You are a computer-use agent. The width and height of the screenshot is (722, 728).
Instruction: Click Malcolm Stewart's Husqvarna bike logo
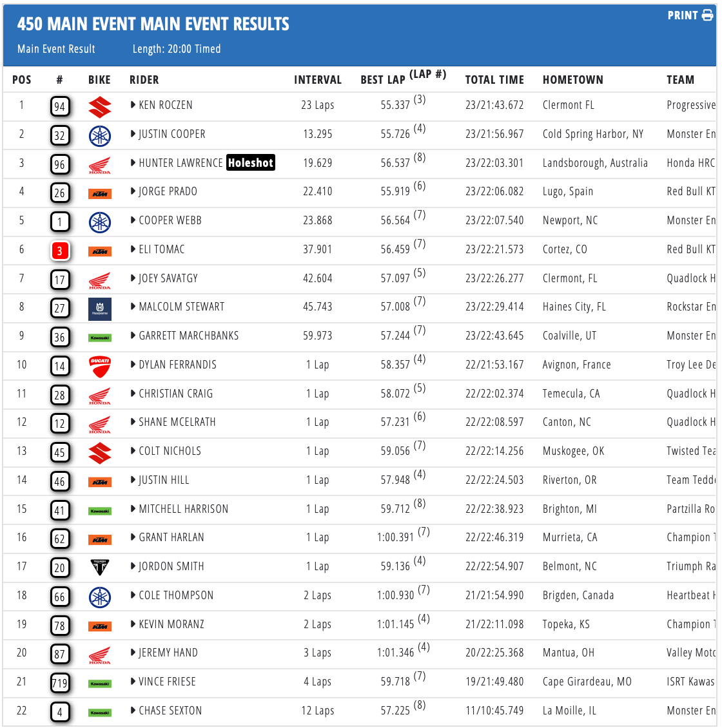100,309
